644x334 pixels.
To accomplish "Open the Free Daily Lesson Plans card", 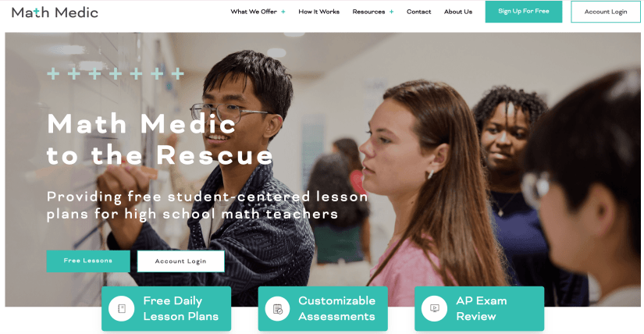I will point(166,308).
